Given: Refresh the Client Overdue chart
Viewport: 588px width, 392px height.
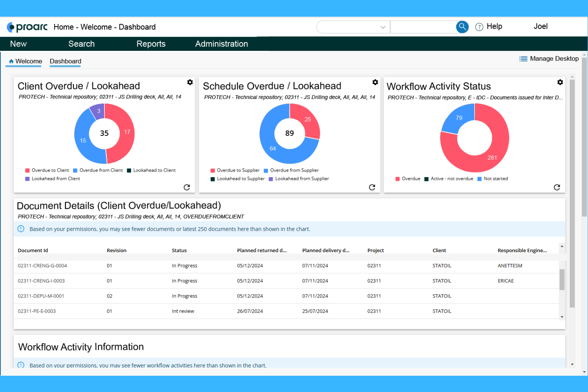Looking at the screenshot, I should pyautogui.click(x=187, y=187).
